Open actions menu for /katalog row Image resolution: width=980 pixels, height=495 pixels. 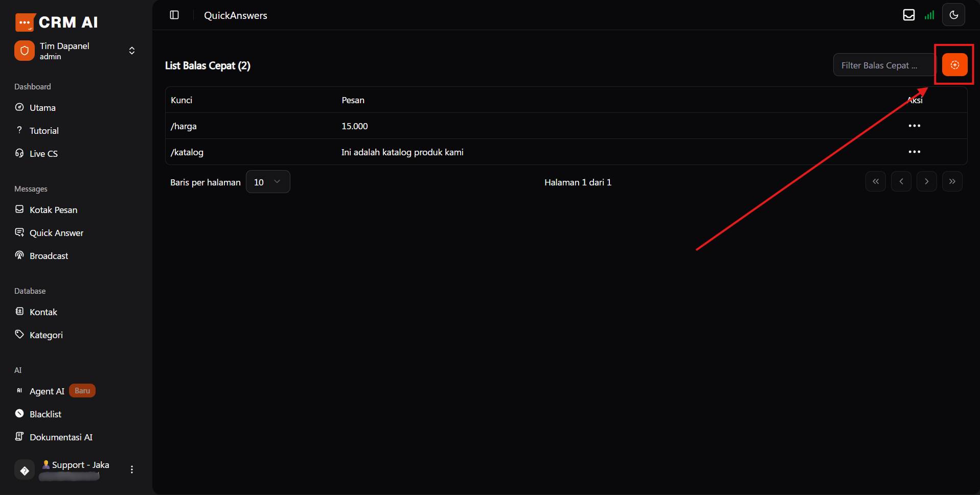pyautogui.click(x=914, y=152)
